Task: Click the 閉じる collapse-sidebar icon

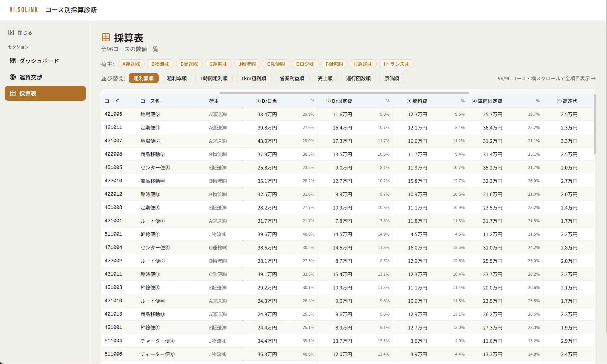Action: pos(11,33)
